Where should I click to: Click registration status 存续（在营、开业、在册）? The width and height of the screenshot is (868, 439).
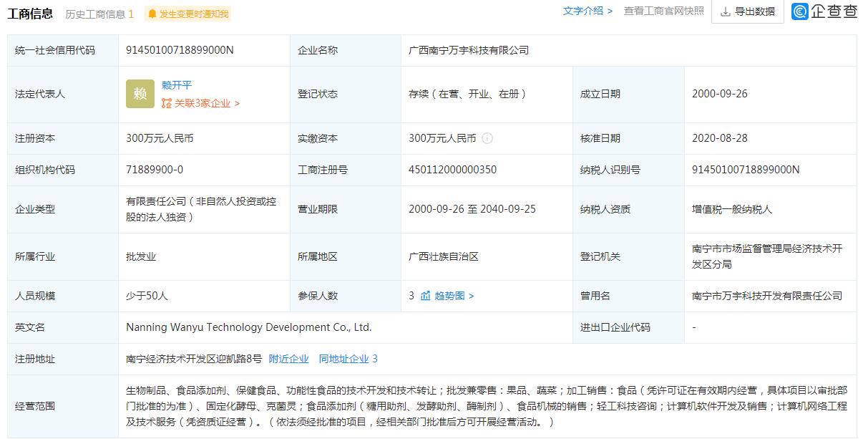pos(468,94)
